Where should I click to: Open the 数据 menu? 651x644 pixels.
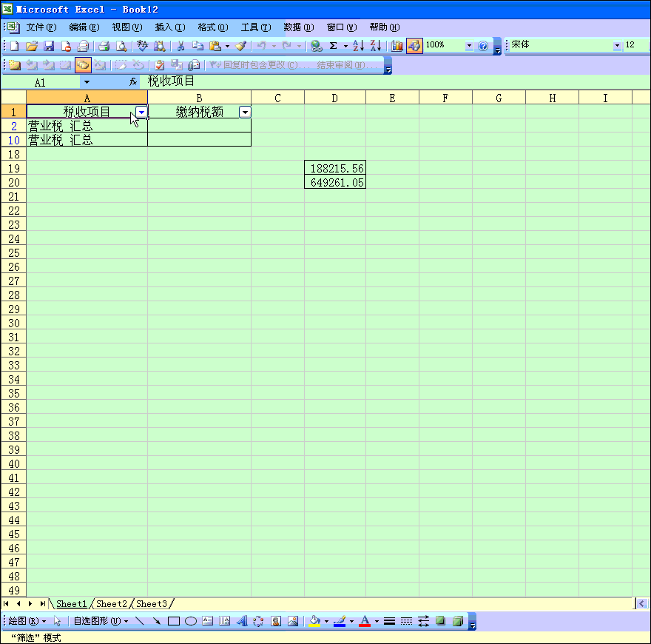[x=298, y=27]
